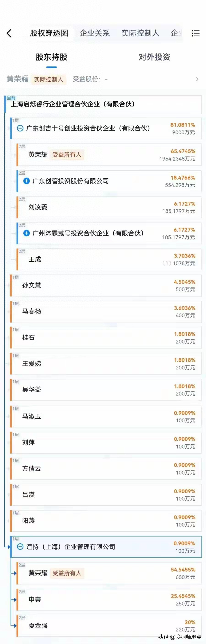This screenshot has height=644, width=206.
Task: Switch to 企业关系 tab
Action: [x=94, y=33]
